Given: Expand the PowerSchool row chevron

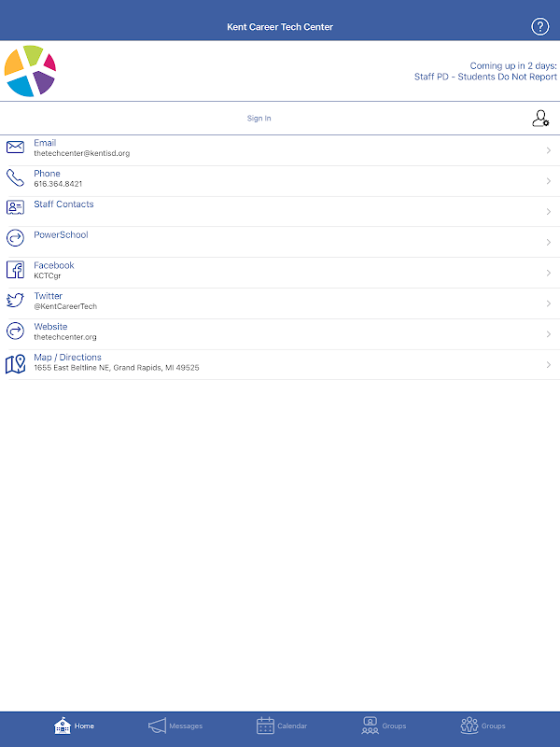Looking at the screenshot, I should [x=549, y=243].
